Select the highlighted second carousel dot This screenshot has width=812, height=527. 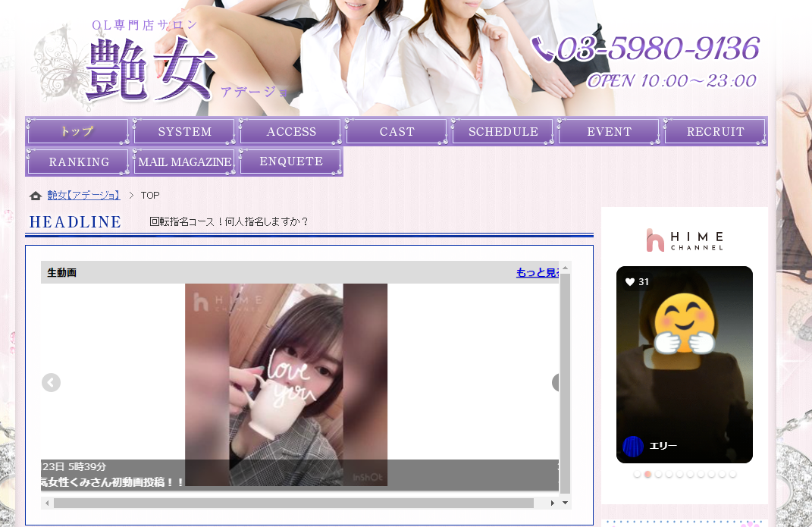[x=647, y=474]
